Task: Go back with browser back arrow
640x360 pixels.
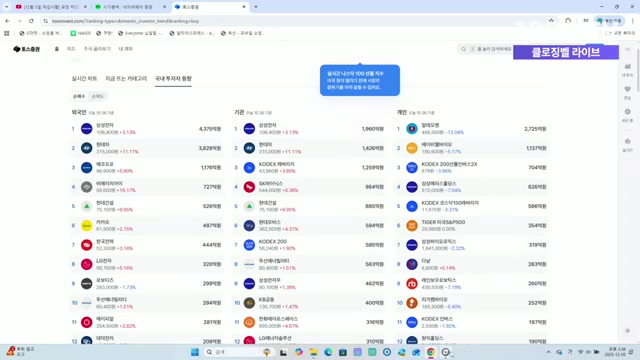Action: [x=7, y=21]
